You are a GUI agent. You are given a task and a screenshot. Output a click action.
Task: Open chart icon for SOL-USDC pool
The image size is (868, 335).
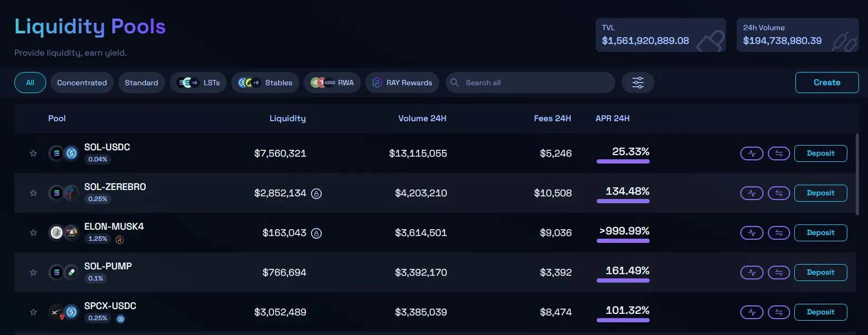coord(751,153)
